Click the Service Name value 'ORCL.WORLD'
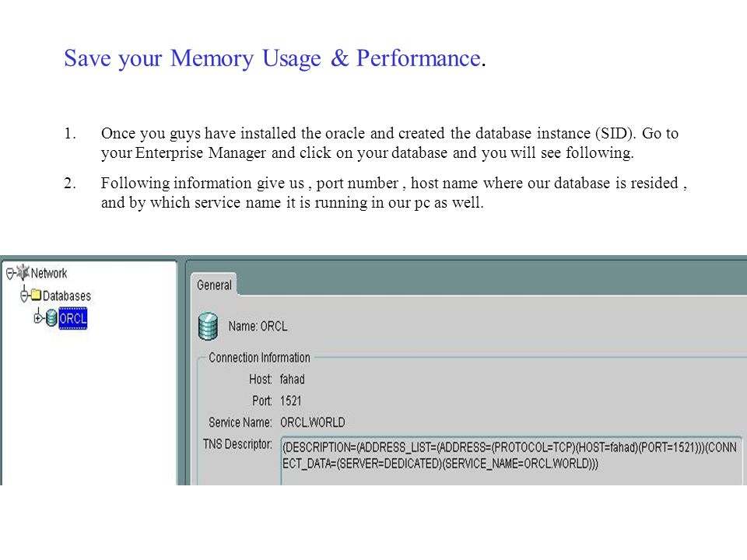The width and height of the screenshot is (747, 560). click(x=313, y=422)
